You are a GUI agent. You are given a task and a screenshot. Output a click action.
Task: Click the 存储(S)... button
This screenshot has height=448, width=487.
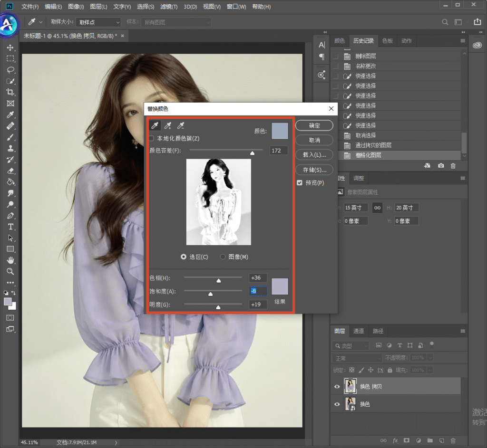click(314, 170)
